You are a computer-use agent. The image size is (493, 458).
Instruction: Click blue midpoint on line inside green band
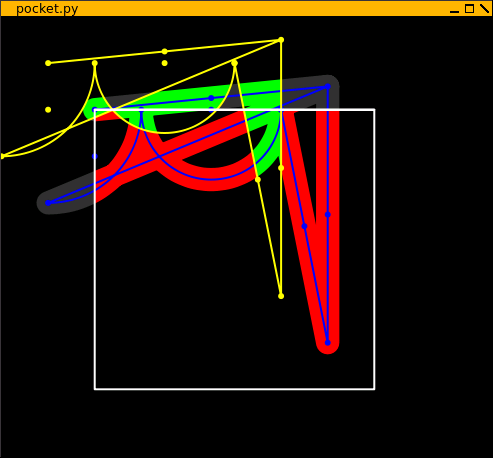point(211,98)
